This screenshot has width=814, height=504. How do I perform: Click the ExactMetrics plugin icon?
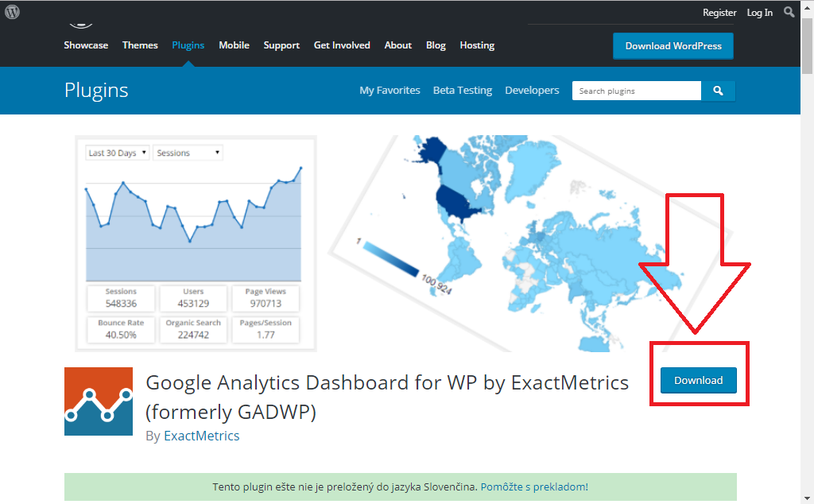click(x=99, y=401)
